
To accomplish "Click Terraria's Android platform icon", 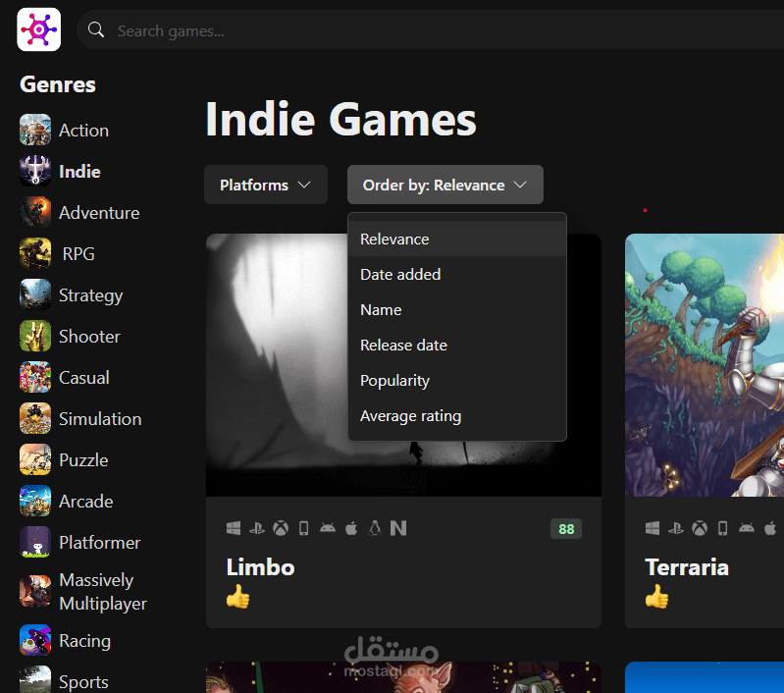I will (x=747, y=528).
